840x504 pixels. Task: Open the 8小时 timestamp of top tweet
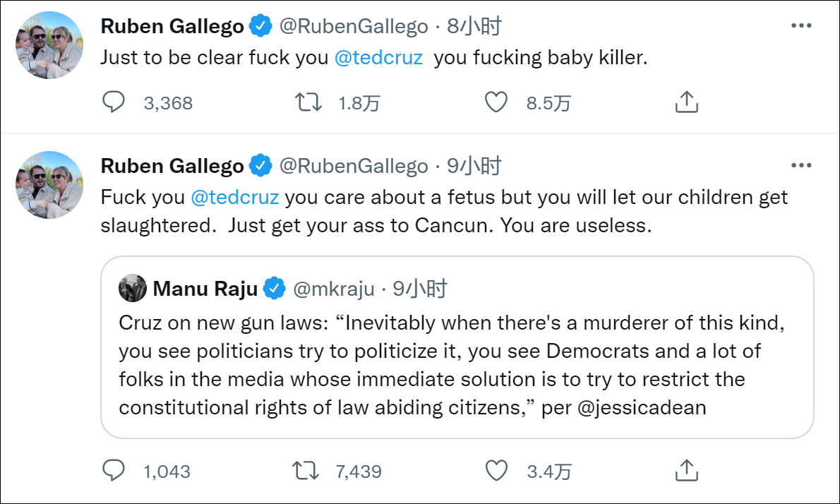474,27
